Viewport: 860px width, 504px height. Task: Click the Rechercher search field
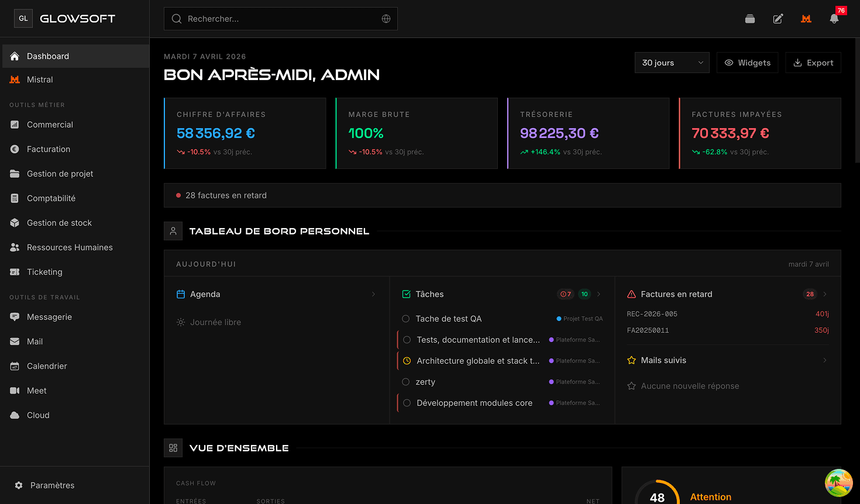[281, 19]
